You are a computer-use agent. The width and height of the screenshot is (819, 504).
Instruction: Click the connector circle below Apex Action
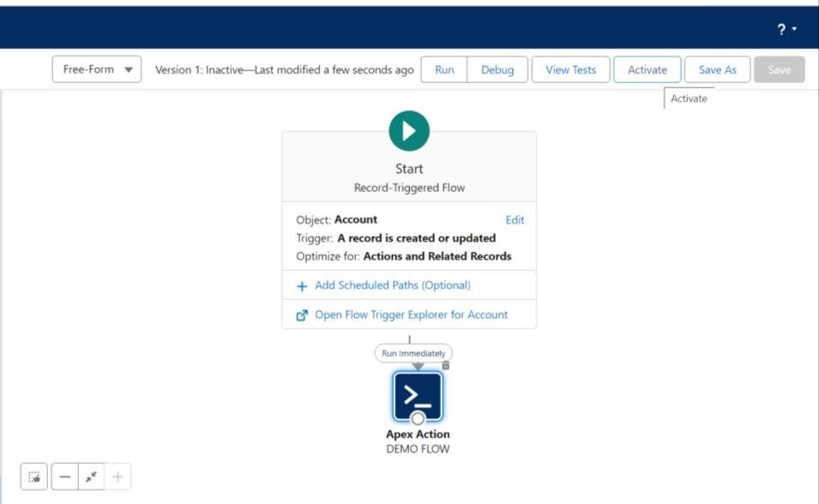pyautogui.click(x=418, y=418)
